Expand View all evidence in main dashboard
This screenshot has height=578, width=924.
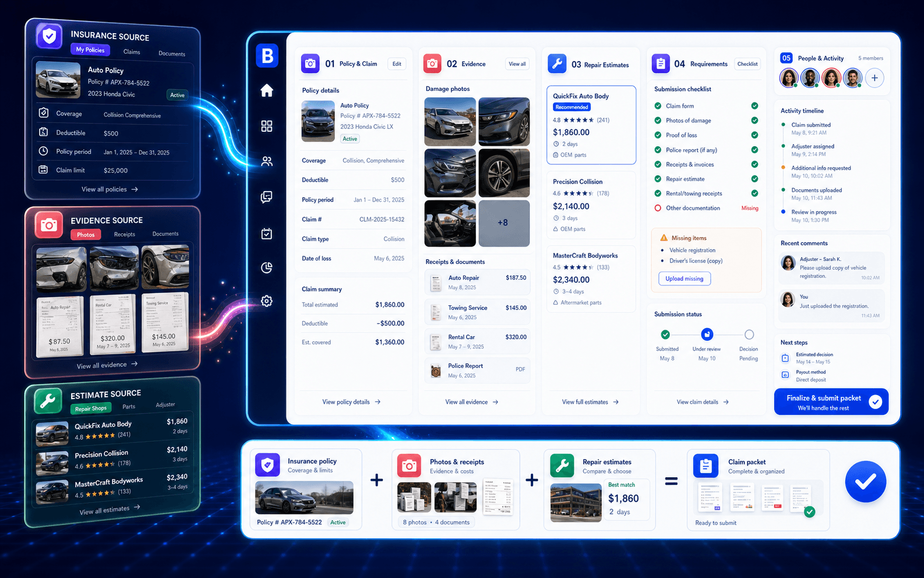(472, 402)
